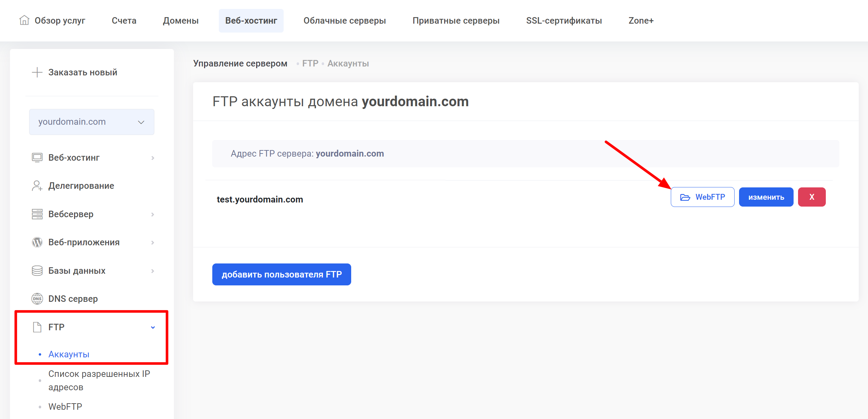868x419 pixels.
Task: Click the DNS globe icon
Action: click(37, 299)
